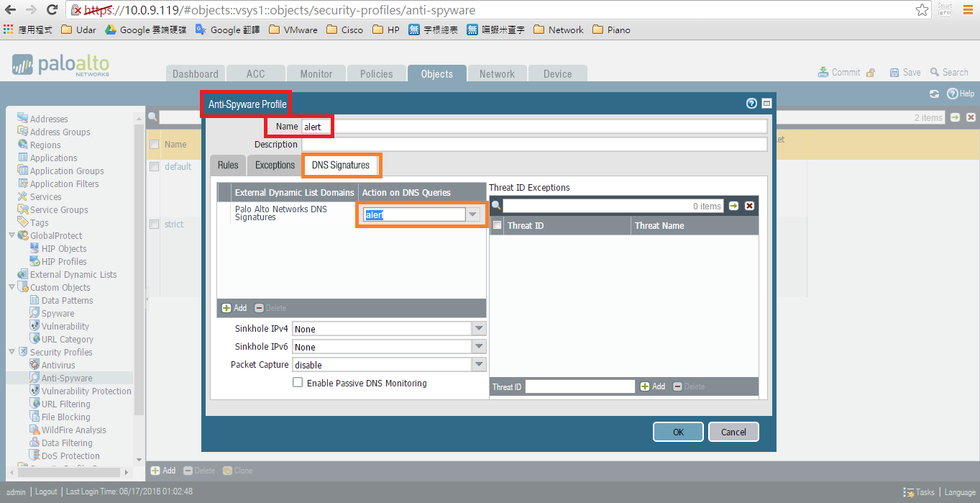Click Add below the DNS signatures list
Viewport: 980px width, 503px height.
click(234, 308)
